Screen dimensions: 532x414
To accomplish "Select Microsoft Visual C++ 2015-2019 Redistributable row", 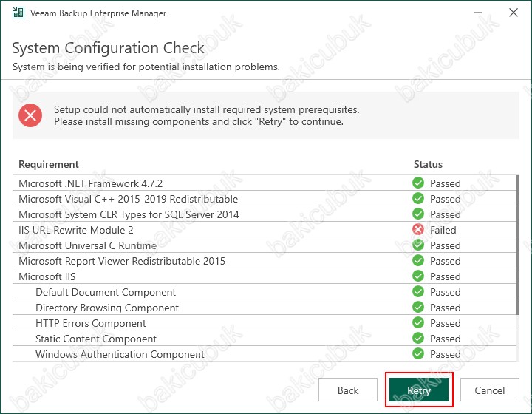I will click(265, 199).
